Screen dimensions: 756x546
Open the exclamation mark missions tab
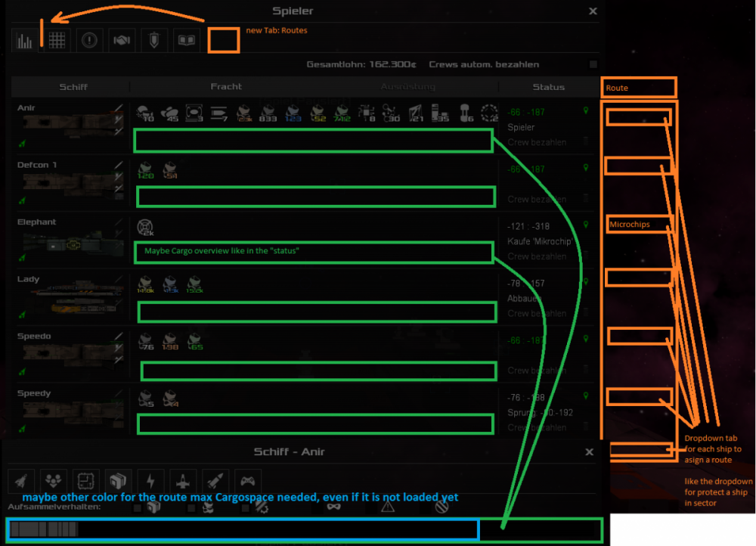pos(90,40)
